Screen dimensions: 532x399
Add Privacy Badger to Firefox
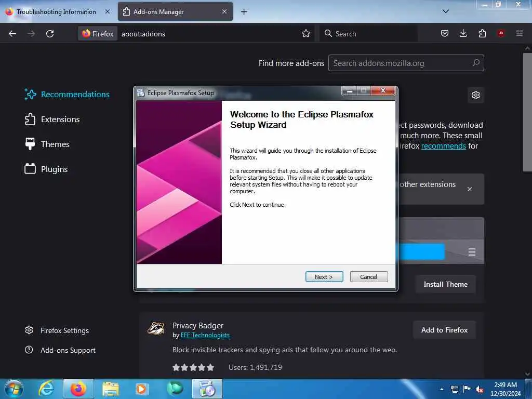pos(445,330)
